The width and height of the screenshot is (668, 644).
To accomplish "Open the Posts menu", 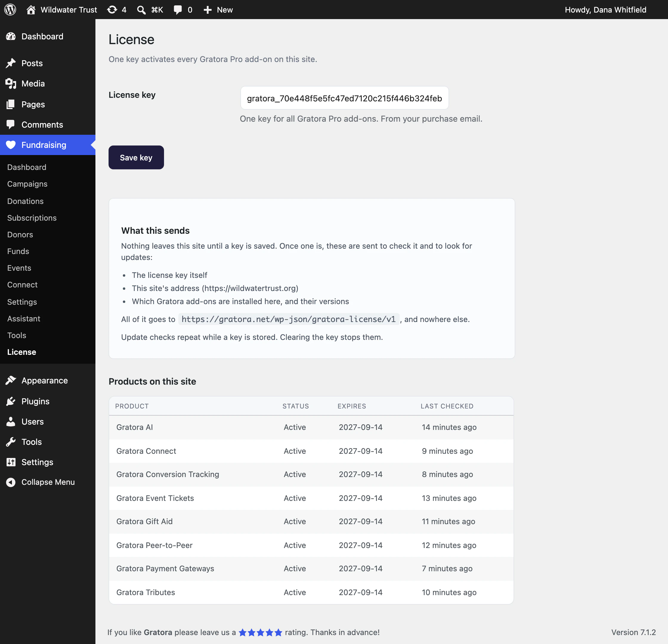I will pos(48,64).
